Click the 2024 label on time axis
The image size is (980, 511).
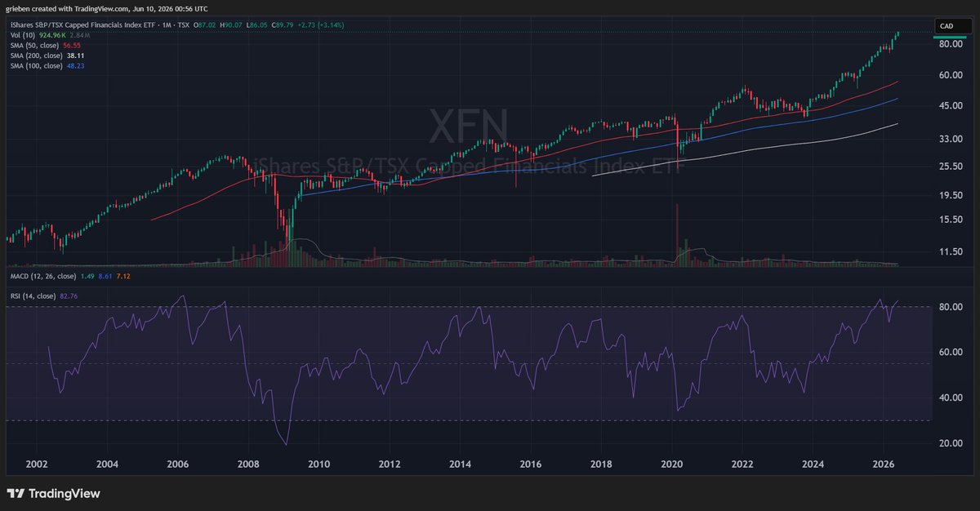pos(813,464)
